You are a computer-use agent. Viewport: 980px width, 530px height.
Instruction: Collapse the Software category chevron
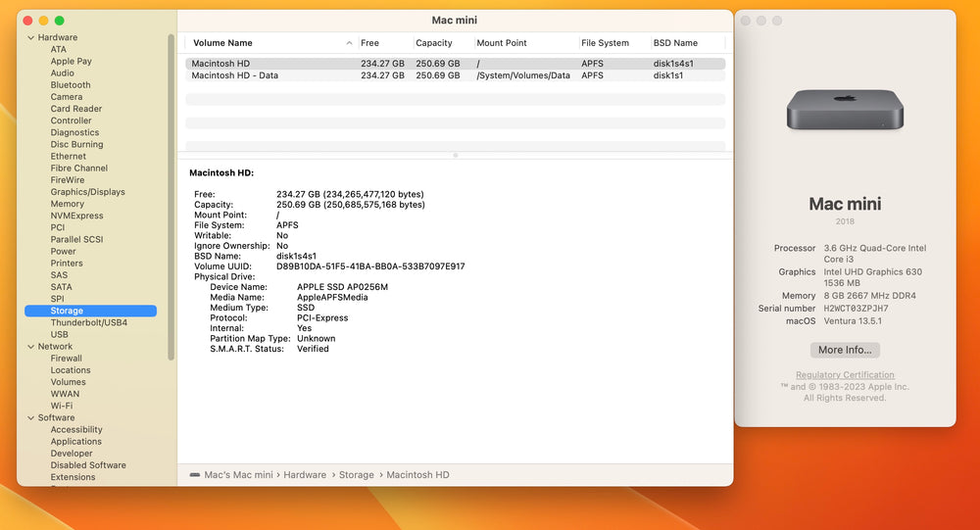click(x=30, y=417)
